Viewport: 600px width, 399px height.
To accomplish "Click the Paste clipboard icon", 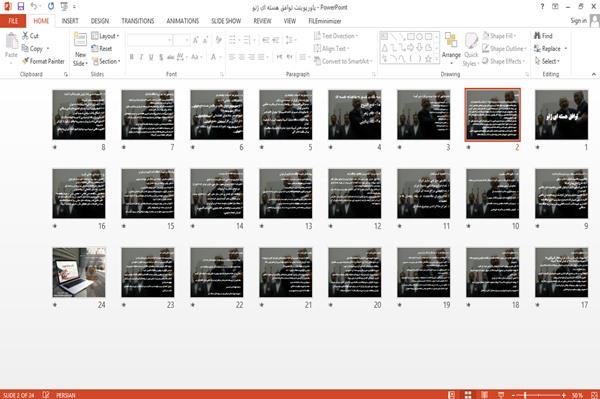I will click(x=11, y=42).
